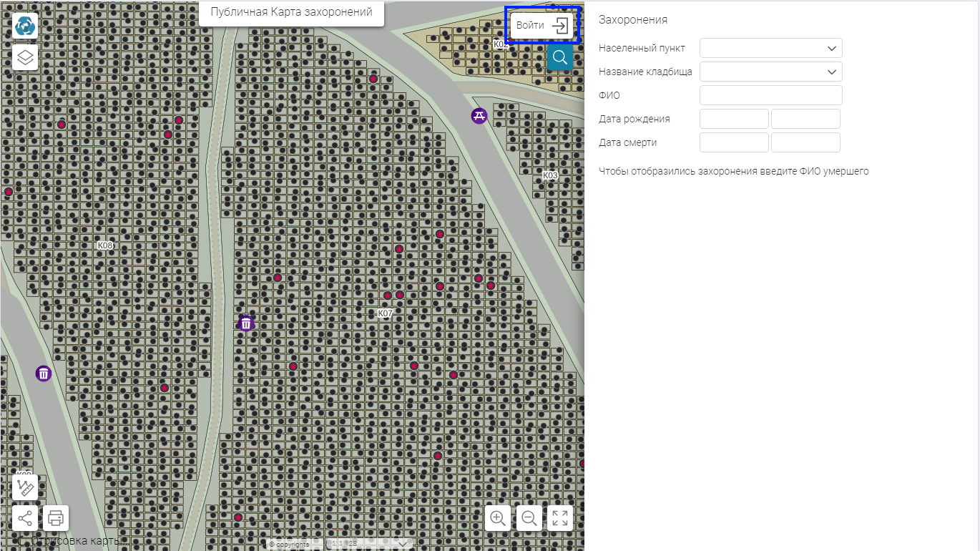This screenshot has height=551, width=980.
Task: Focus the first Дата рождения field
Action: [734, 119]
